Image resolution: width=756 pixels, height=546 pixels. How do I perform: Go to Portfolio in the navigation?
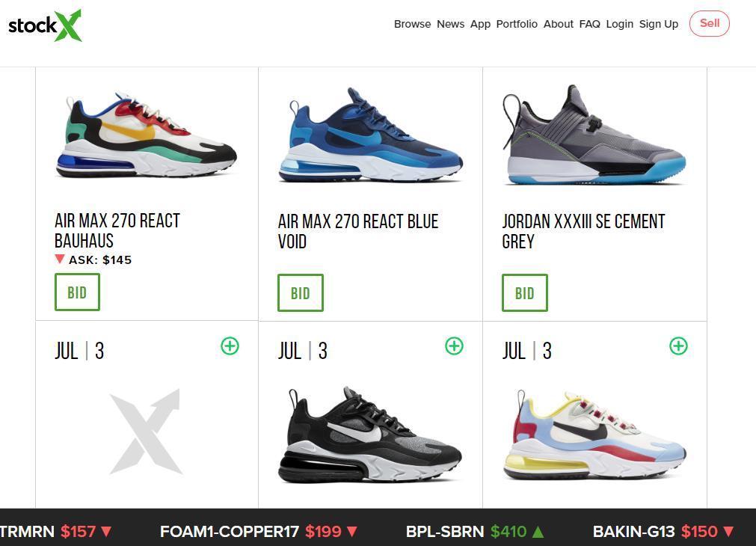pyautogui.click(x=517, y=24)
